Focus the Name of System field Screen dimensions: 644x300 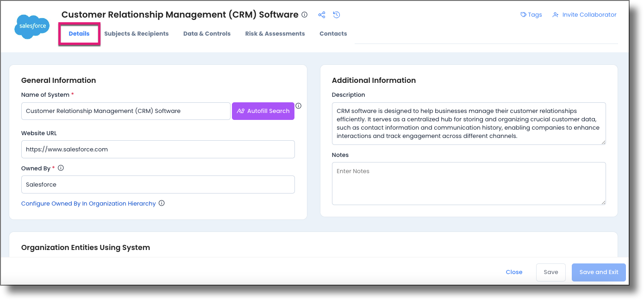point(126,111)
